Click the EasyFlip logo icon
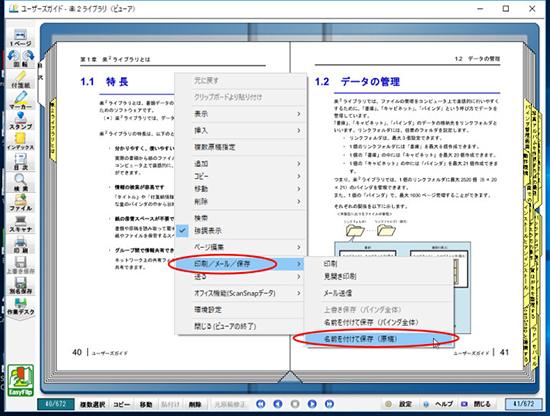550x416 pixels. coord(20,380)
